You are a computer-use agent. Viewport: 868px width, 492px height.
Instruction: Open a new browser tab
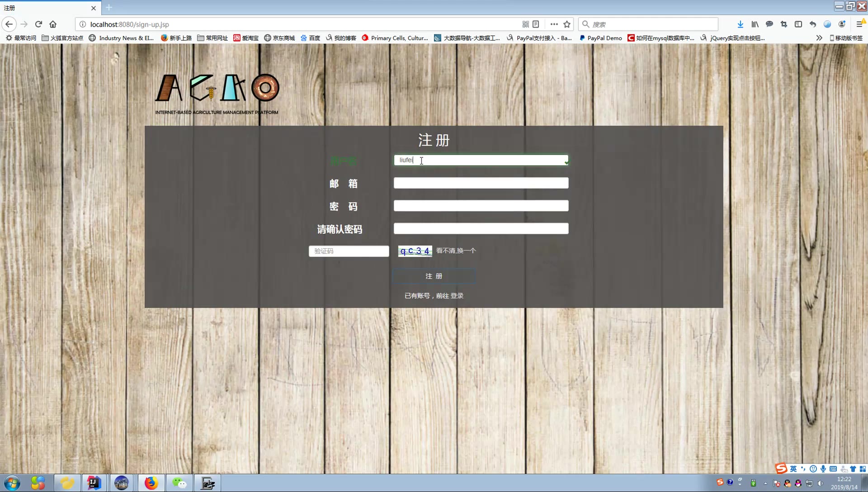pos(109,8)
